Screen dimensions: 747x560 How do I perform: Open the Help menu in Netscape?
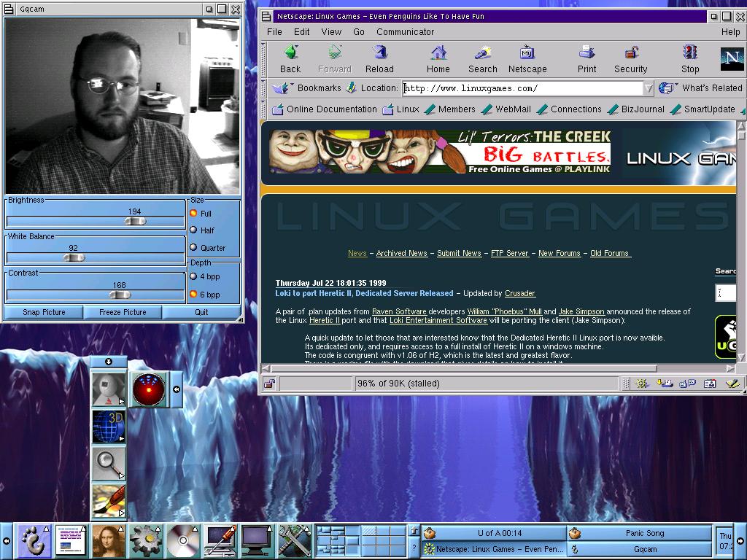point(730,32)
